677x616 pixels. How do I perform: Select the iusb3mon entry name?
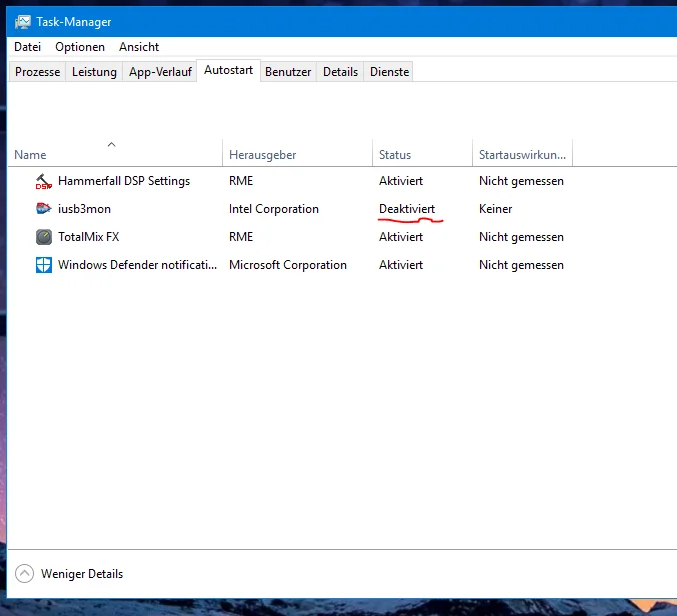pyautogui.click(x=84, y=209)
